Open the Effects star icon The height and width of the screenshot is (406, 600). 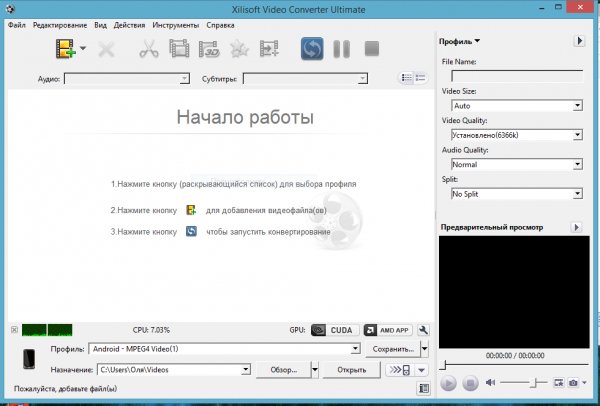239,49
